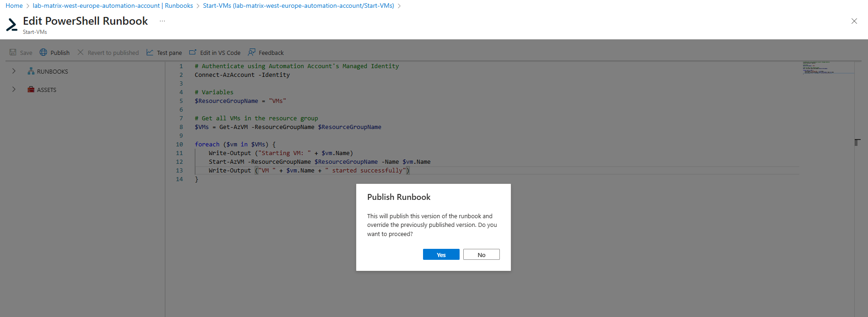Screen dimensions: 868x317
Task: Click the Revert to published label
Action: [113, 53]
